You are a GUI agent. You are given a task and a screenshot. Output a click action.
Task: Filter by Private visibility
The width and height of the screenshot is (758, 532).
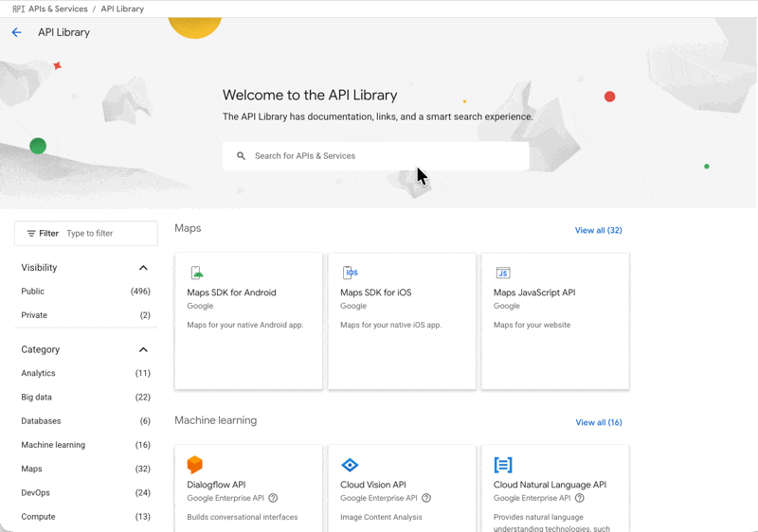pos(34,315)
